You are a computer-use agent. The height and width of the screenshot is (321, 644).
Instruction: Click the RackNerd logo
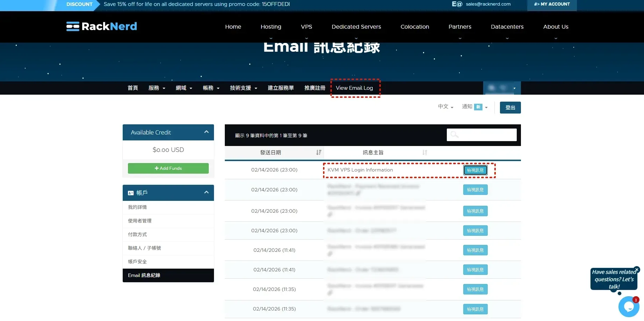click(x=102, y=27)
